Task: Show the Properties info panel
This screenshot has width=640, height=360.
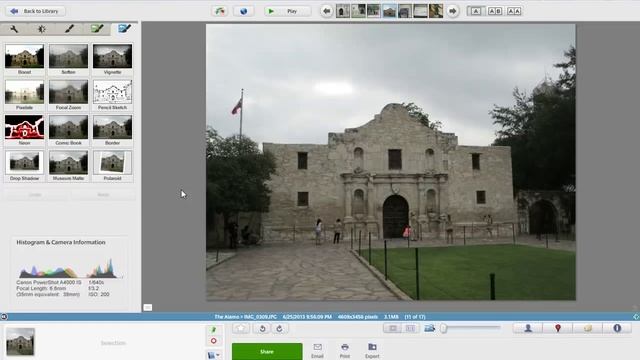Action: pos(617,328)
